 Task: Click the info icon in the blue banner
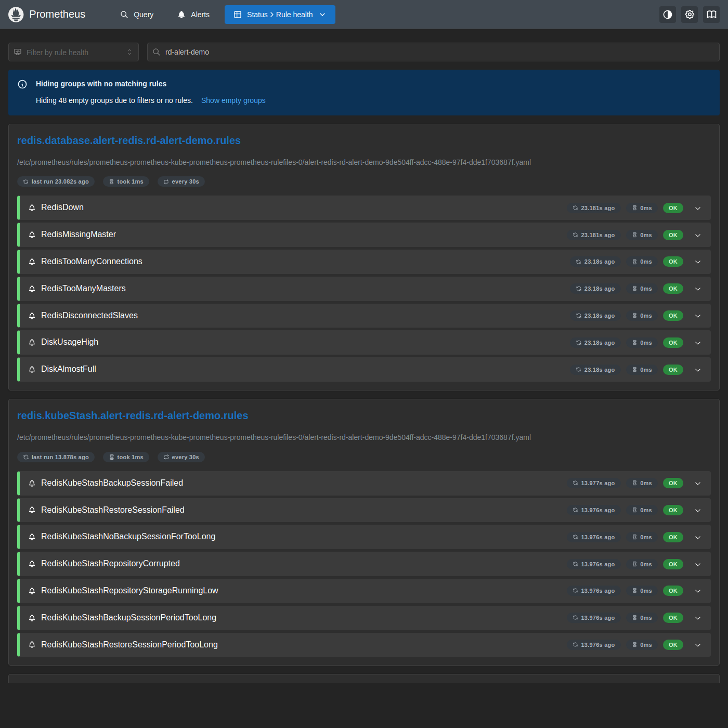22,84
